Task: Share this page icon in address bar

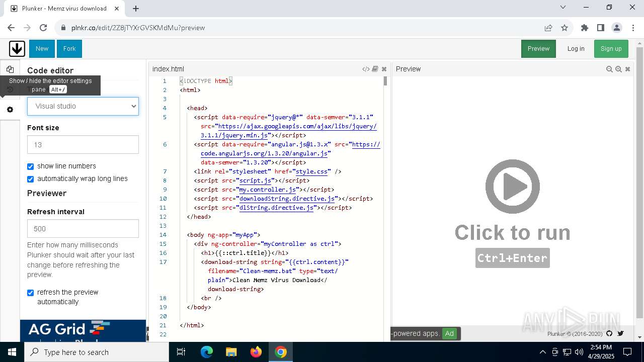Action: click(548, 28)
